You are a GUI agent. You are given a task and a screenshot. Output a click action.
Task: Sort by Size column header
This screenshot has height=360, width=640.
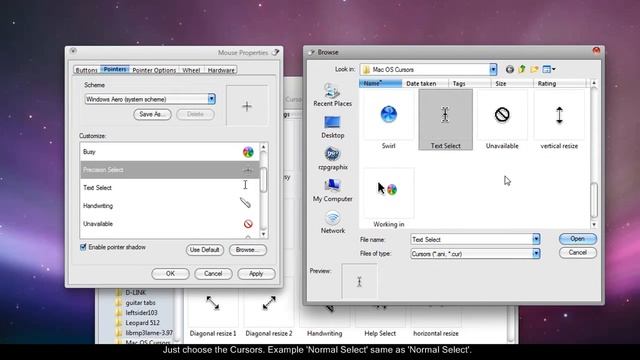tap(512, 83)
